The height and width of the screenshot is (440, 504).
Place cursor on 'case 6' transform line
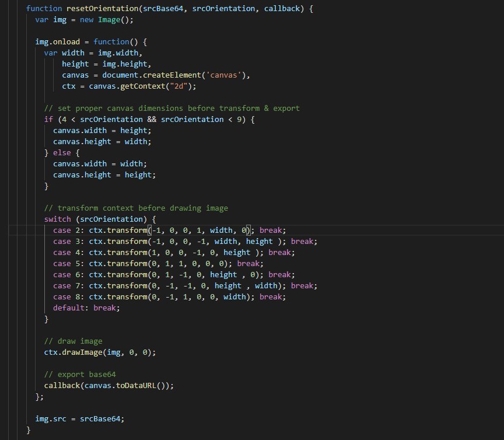click(174, 275)
